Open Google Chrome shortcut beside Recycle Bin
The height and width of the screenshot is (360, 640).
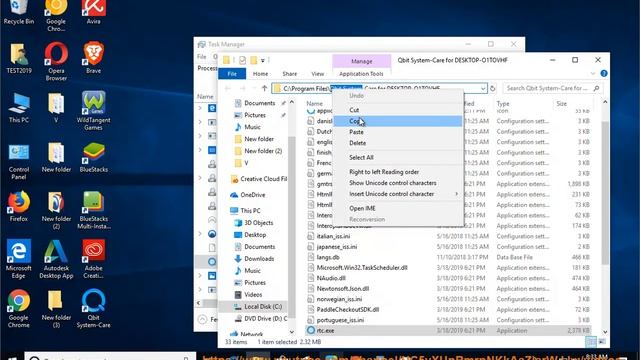pyautogui.click(x=56, y=16)
